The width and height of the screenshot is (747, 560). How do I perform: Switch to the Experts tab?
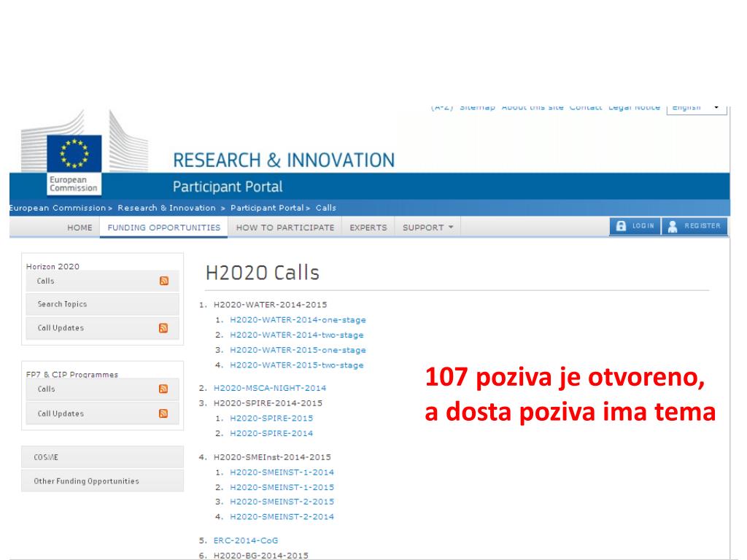(368, 227)
